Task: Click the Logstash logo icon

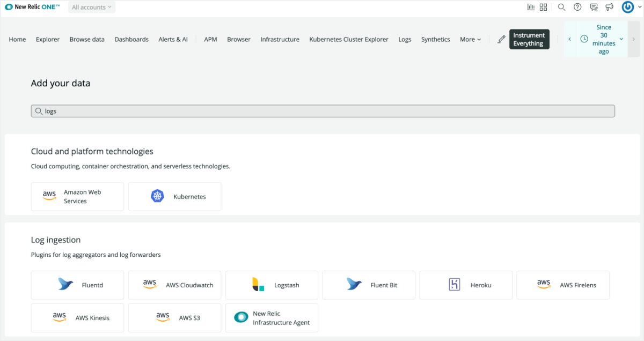Action: 258,285
